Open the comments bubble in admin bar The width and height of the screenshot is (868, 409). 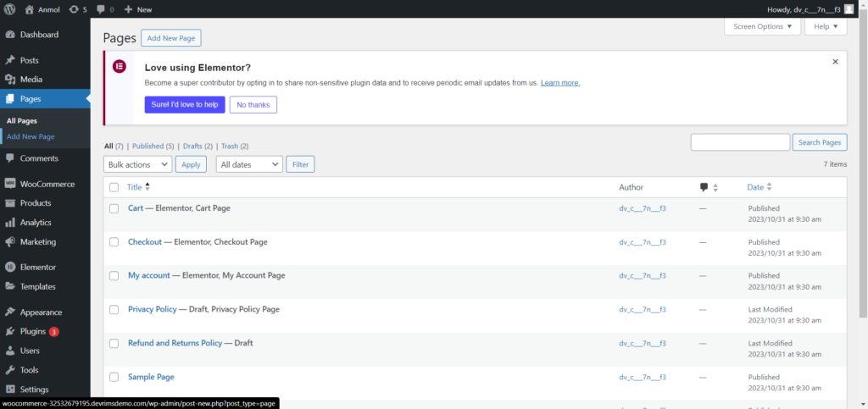(x=100, y=9)
